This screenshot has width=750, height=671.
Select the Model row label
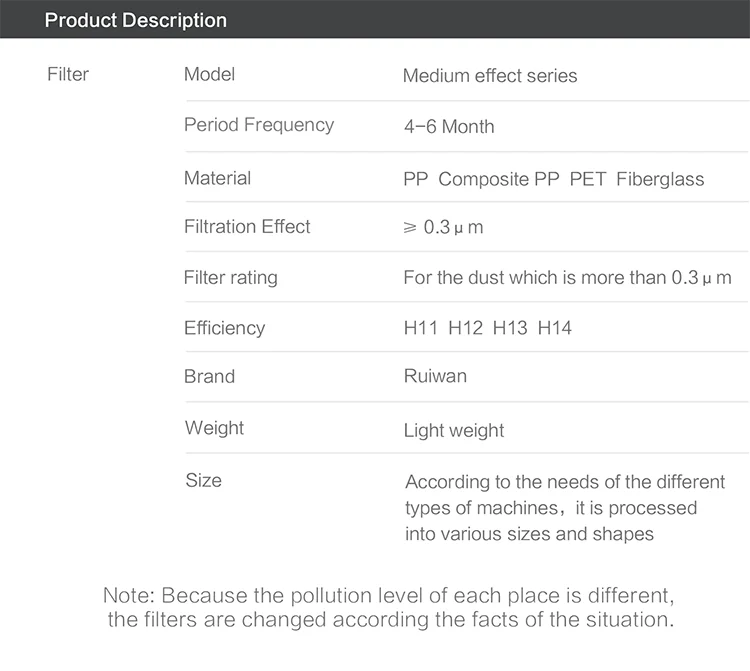[x=209, y=74]
